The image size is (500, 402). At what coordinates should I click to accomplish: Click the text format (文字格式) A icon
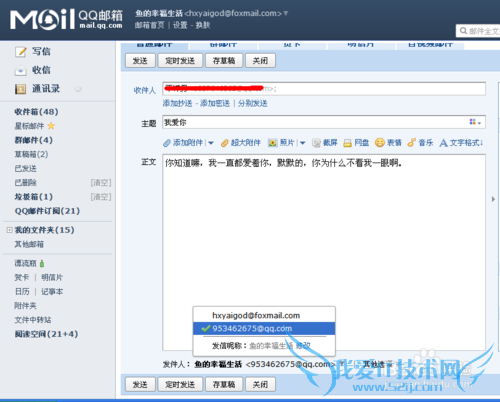(443, 143)
